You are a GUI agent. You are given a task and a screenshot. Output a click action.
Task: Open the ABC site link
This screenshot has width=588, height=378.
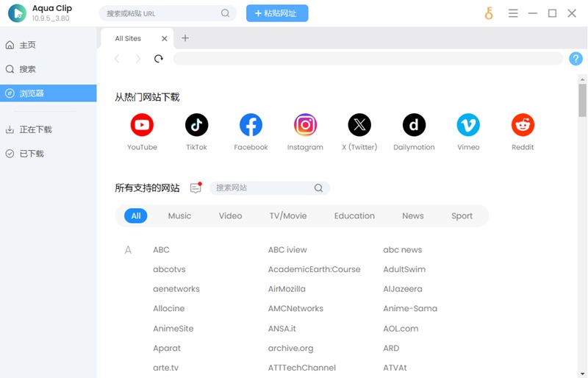[161, 249]
